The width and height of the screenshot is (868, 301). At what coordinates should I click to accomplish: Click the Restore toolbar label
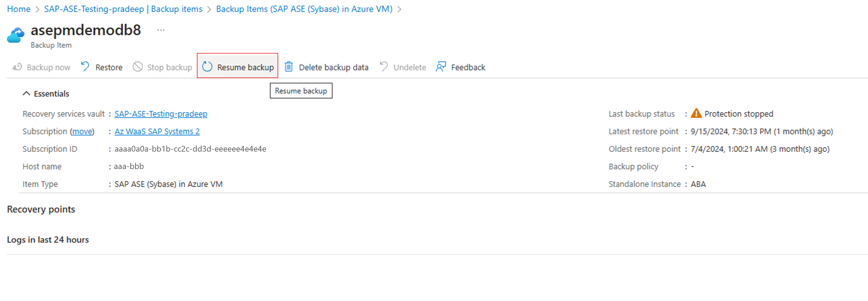click(x=109, y=67)
